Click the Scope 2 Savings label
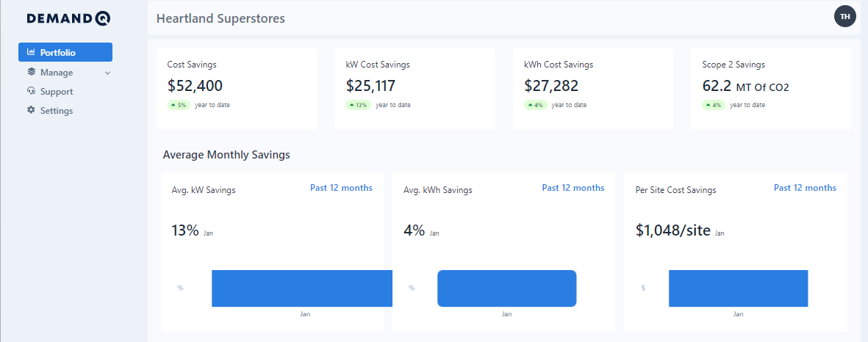The image size is (868, 342). click(734, 65)
